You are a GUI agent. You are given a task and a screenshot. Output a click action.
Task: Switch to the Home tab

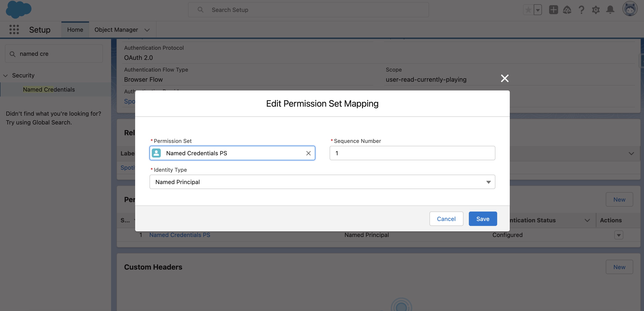(75, 29)
